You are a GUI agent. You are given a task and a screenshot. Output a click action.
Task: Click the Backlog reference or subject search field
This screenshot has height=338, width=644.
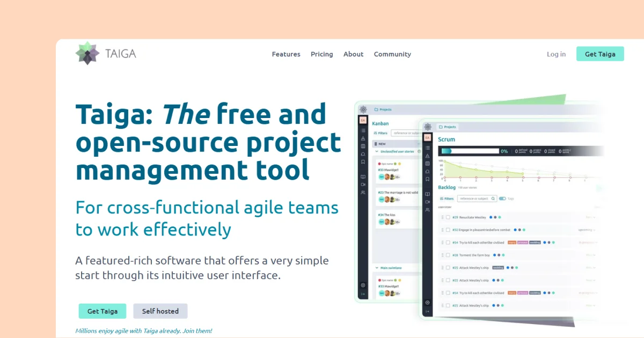click(x=477, y=199)
